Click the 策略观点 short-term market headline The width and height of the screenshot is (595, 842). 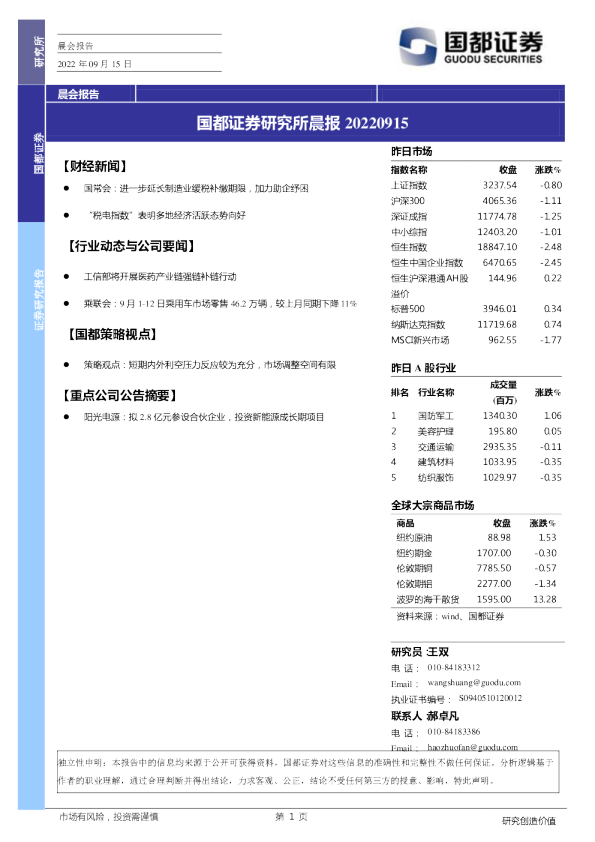click(x=210, y=365)
